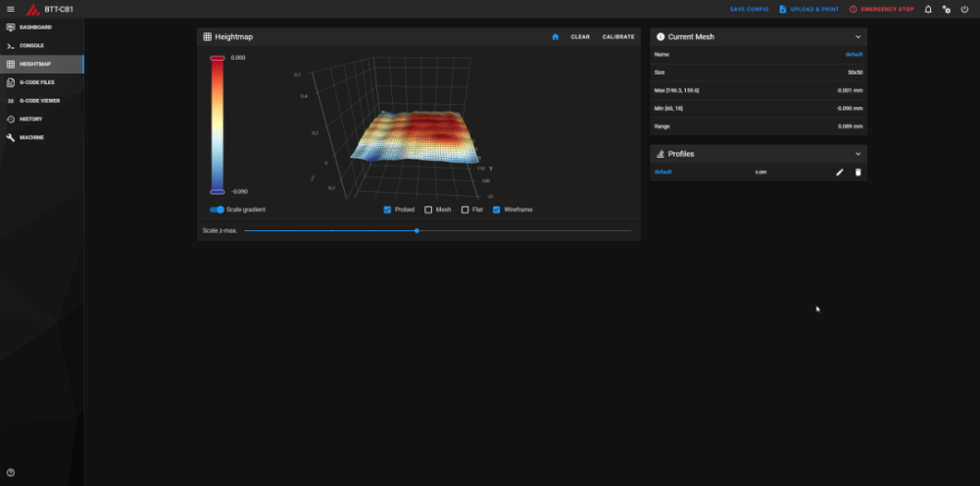Click the 3D heightmap surface plot

[415, 137]
